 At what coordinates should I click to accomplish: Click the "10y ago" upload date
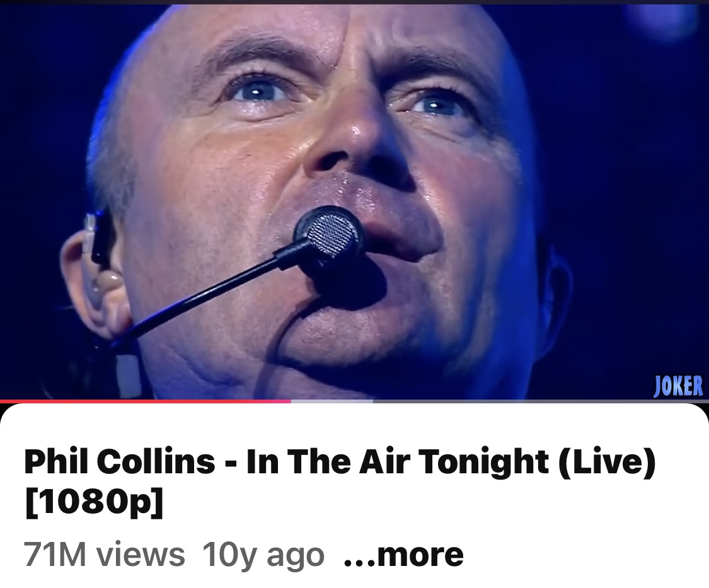click(263, 555)
